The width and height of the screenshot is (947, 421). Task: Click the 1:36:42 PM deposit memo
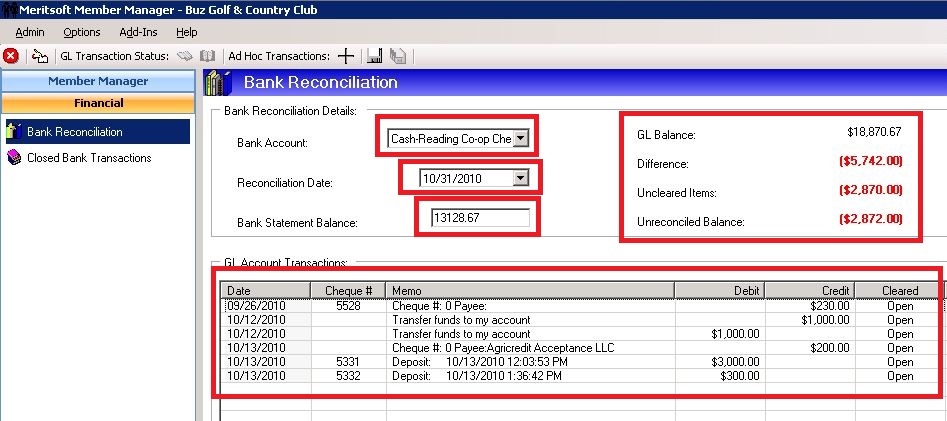pyautogui.click(x=477, y=376)
